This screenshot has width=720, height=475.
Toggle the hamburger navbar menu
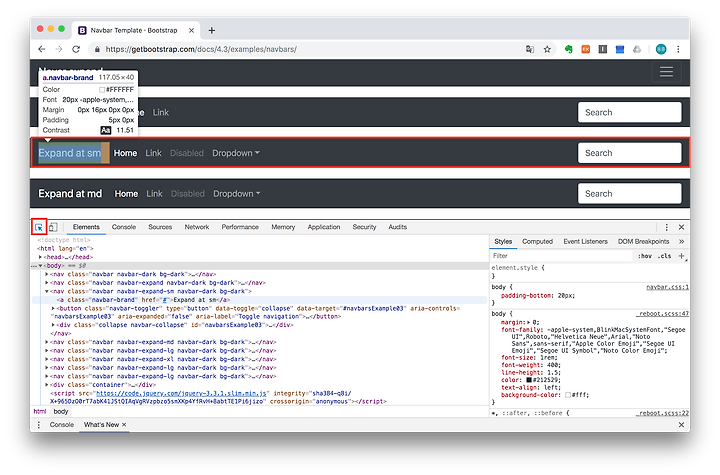click(666, 72)
